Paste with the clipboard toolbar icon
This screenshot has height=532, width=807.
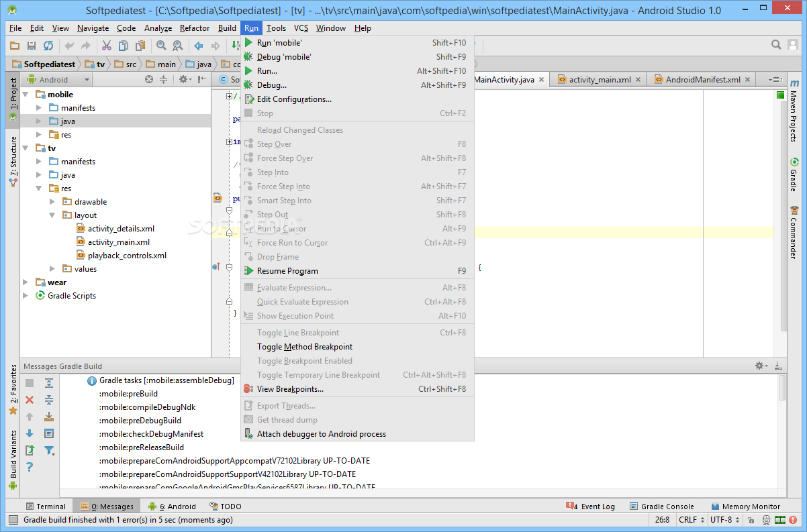(140, 46)
